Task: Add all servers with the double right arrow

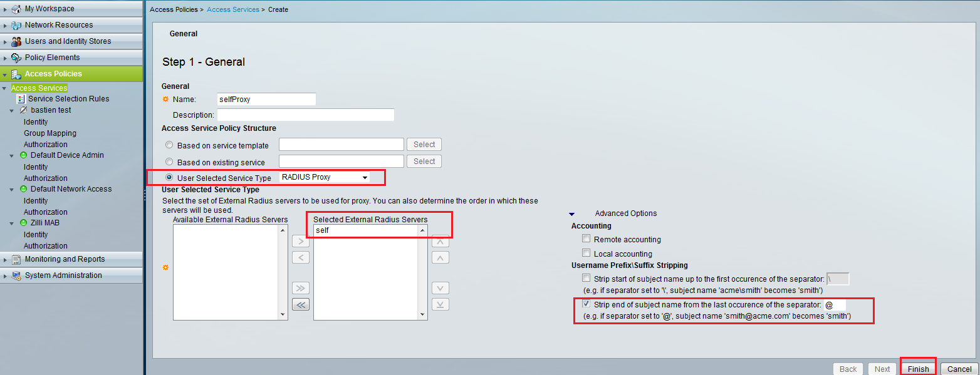Action: 301,288
